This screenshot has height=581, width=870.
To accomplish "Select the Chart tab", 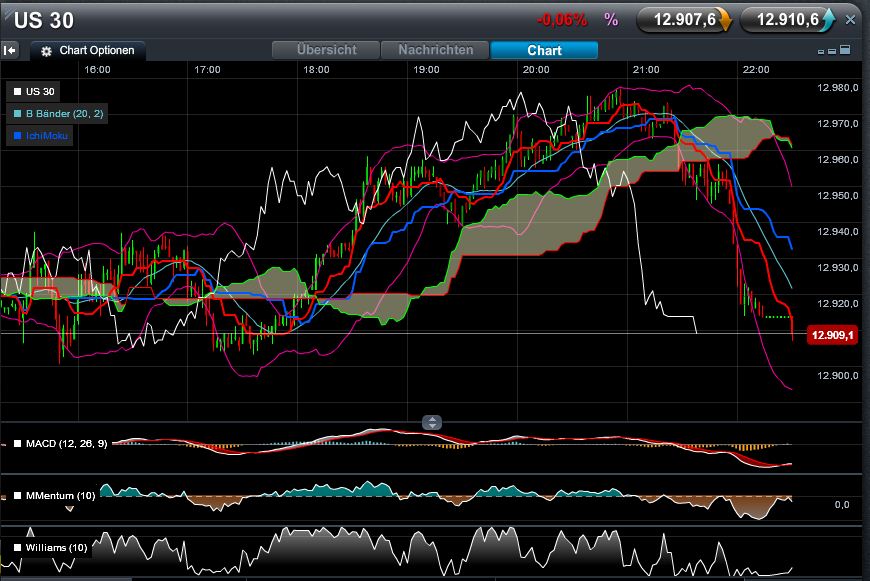I will click(544, 50).
